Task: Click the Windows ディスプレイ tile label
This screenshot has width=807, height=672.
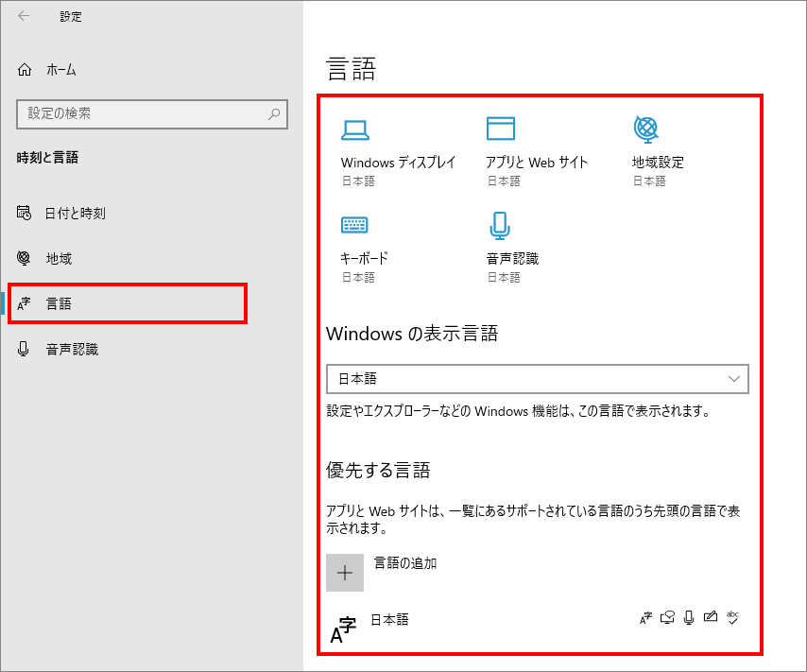Action: [x=398, y=163]
